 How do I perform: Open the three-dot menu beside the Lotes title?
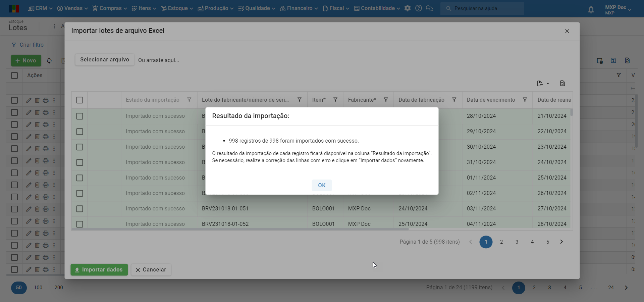click(x=54, y=26)
